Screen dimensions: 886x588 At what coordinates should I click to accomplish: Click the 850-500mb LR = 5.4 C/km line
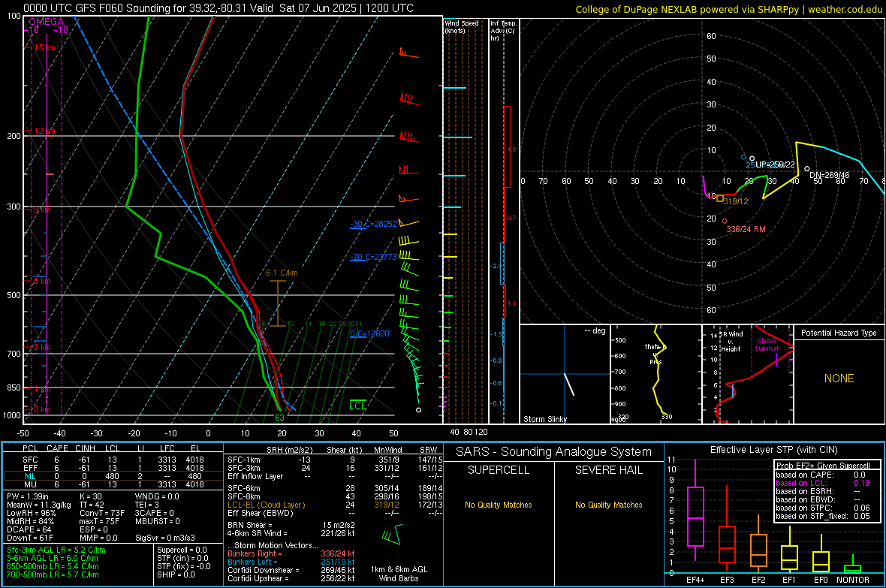coord(53,566)
